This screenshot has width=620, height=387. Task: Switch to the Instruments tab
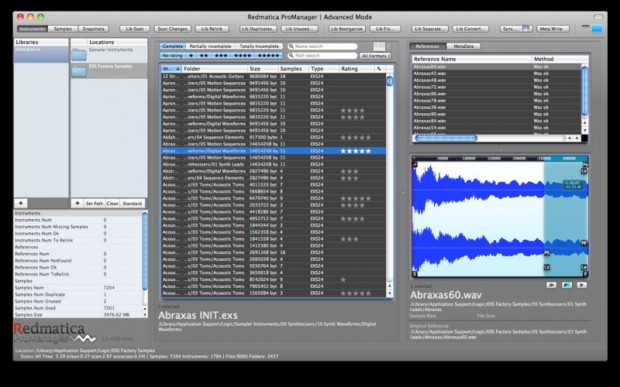tap(32, 29)
